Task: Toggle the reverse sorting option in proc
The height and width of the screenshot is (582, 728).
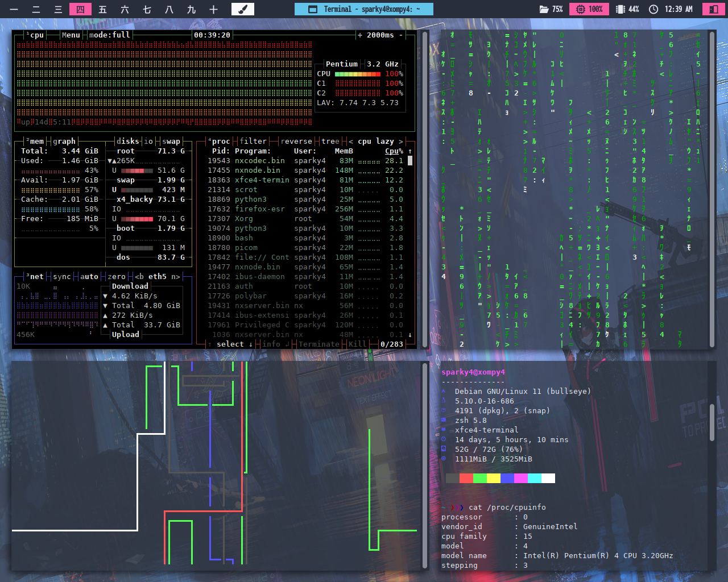Action: pyautogui.click(x=296, y=142)
